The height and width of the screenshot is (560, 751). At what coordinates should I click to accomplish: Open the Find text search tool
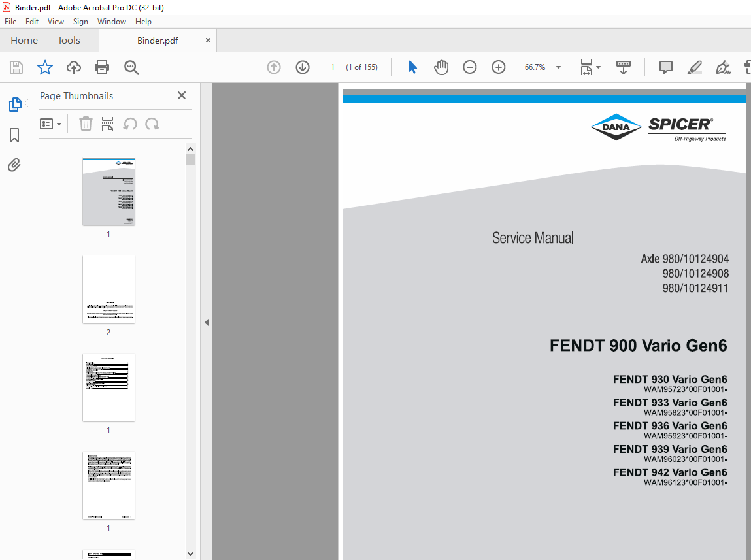[131, 67]
